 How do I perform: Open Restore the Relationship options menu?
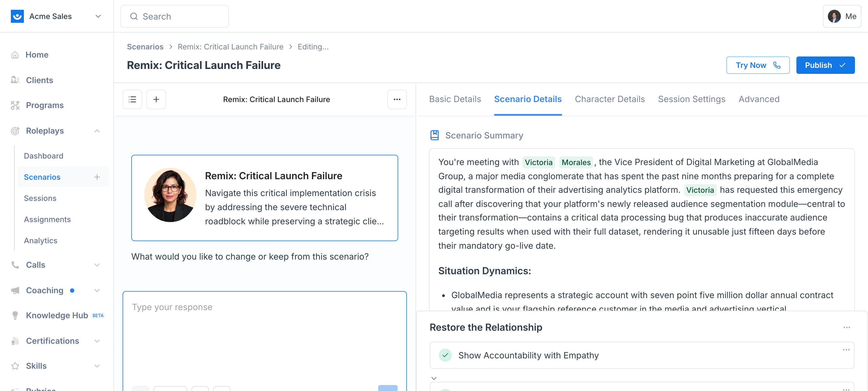846,327
